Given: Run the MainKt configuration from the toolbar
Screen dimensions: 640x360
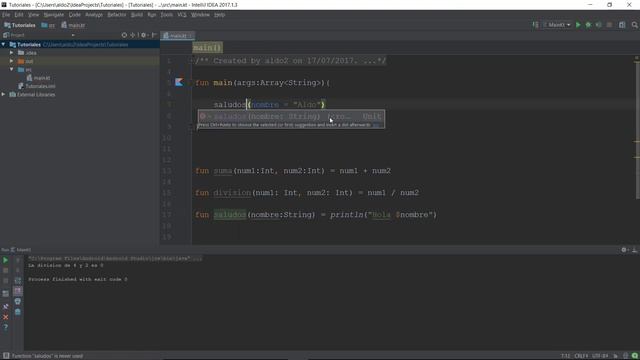Looking at the screenshot, I should (x=578, y=25).
